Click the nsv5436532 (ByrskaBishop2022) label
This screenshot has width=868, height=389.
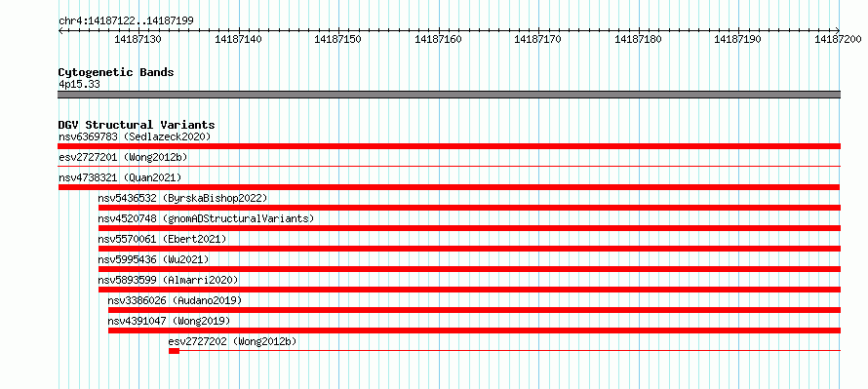tap(182, 198)
